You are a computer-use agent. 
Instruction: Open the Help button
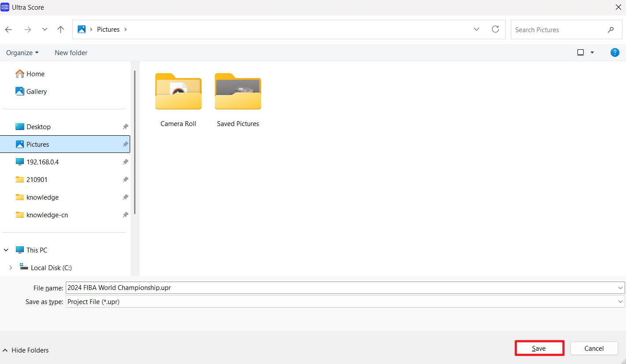[x=615, y=52]
